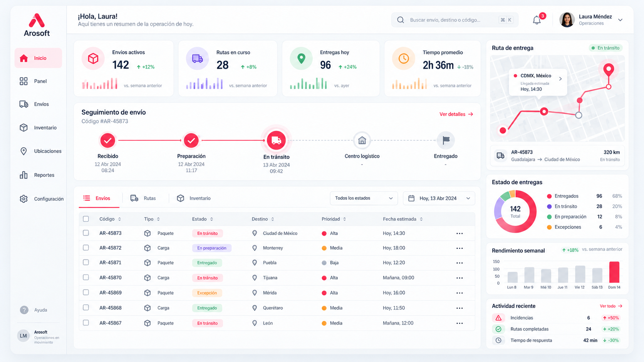Select the checkbox for row AR-45873

pyautogui.click(x=86, y=233)
